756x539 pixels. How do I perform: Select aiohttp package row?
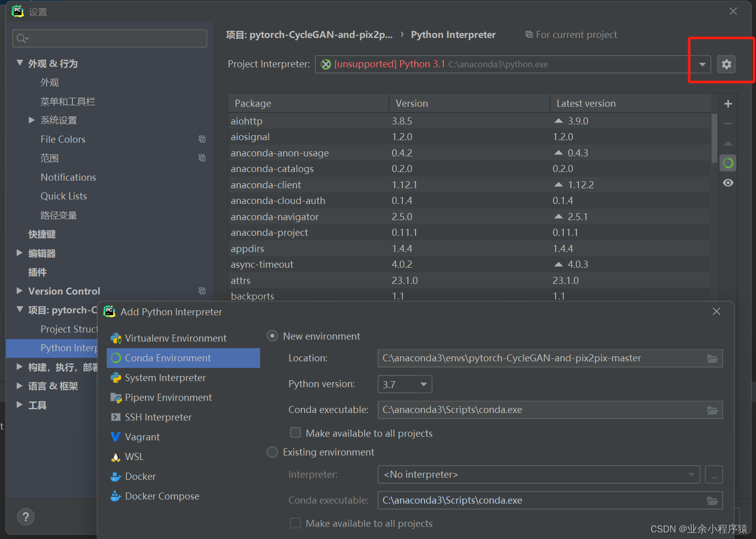pos(470,121)
